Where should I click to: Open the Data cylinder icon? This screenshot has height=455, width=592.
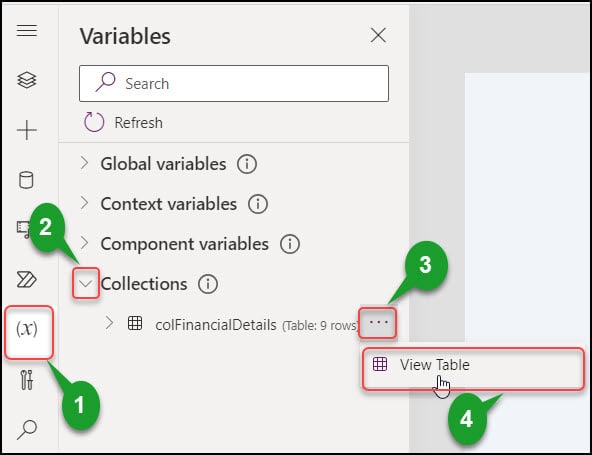[26, 180]
